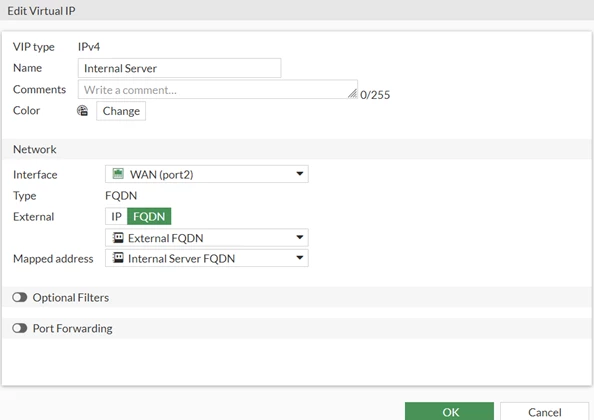Open the Interface WAN (port2) dropdown
Screen dimensions: 594x420
[x=206, y=174]
